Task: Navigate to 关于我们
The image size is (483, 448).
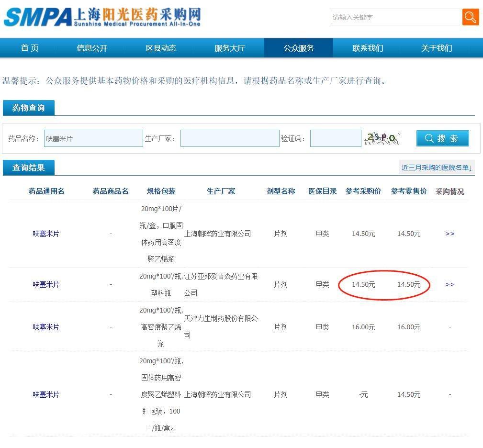Action: [437, 48]
